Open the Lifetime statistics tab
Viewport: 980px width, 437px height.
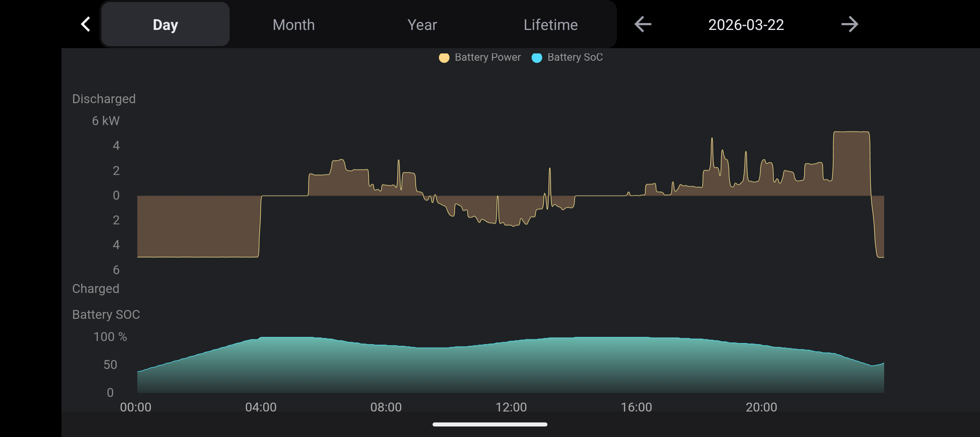(550, 25)
